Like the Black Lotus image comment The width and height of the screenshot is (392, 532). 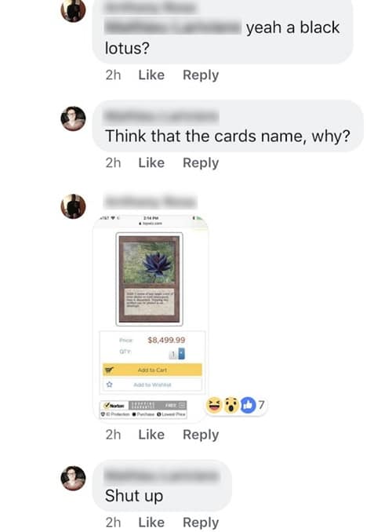click(151, 435)
